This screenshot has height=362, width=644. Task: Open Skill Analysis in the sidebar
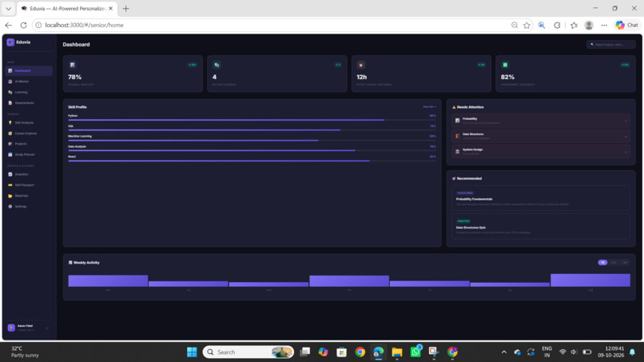[29, 122]
